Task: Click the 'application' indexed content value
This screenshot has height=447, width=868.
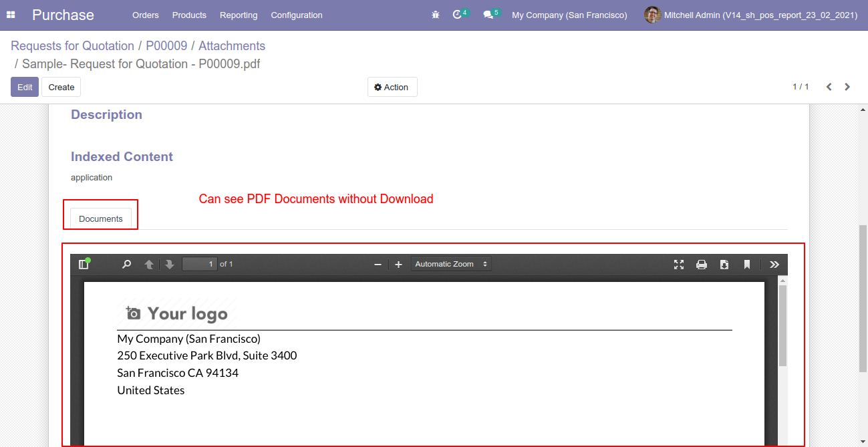Action: [x=92, y=178]
